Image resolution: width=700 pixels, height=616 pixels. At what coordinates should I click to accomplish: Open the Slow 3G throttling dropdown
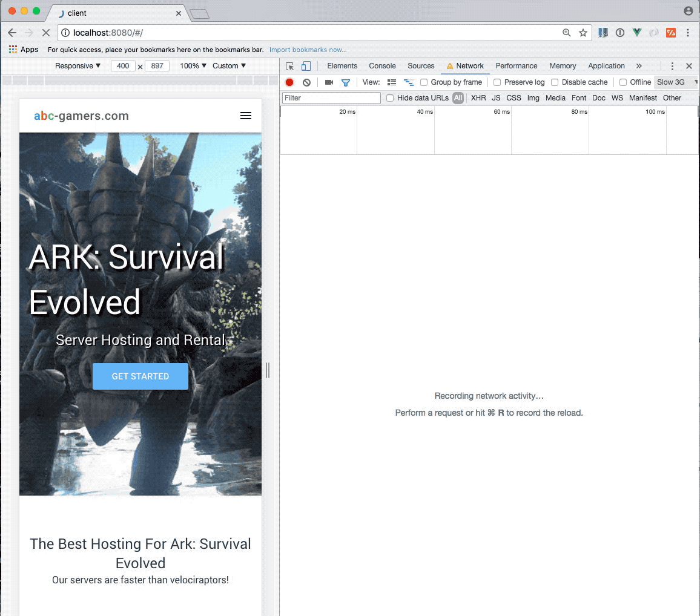click(x=676, y=82)
